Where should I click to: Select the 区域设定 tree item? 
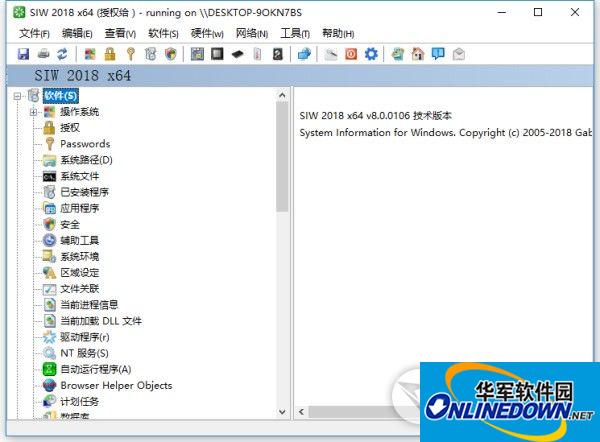pyautogui.click(x=80, y=272)
